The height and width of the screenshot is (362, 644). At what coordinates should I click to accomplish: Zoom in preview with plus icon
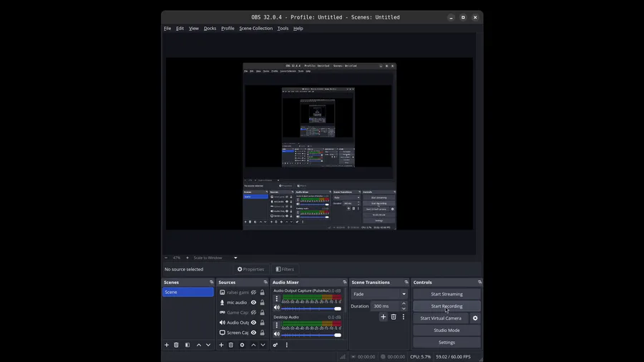point(187,258)
